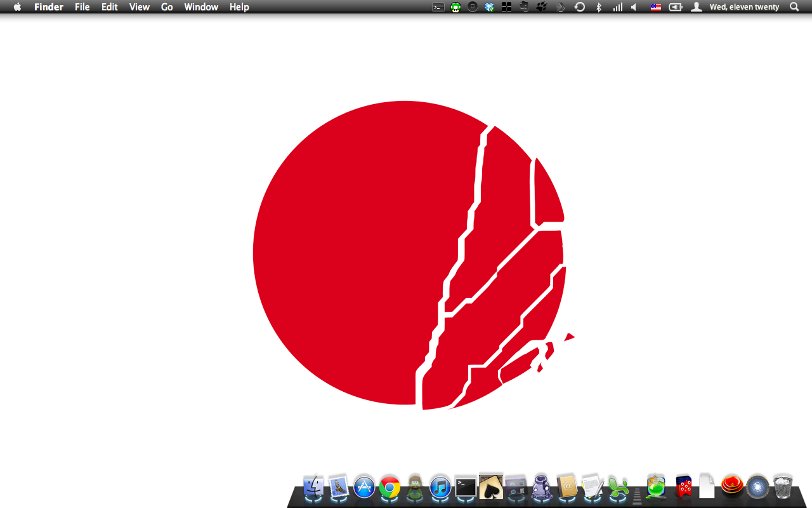Open the green potion flask Dock item

coord(656,486)
